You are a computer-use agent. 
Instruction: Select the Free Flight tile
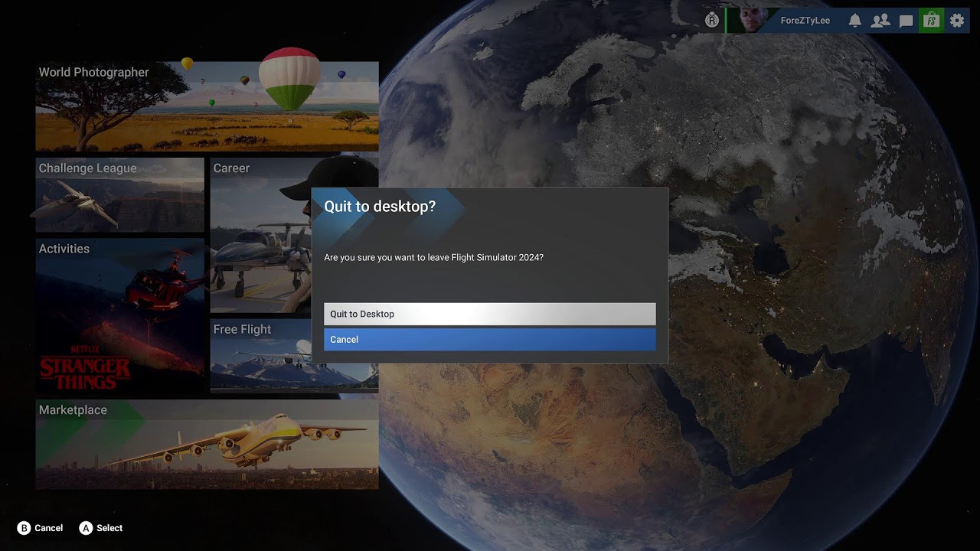(260, 356)
